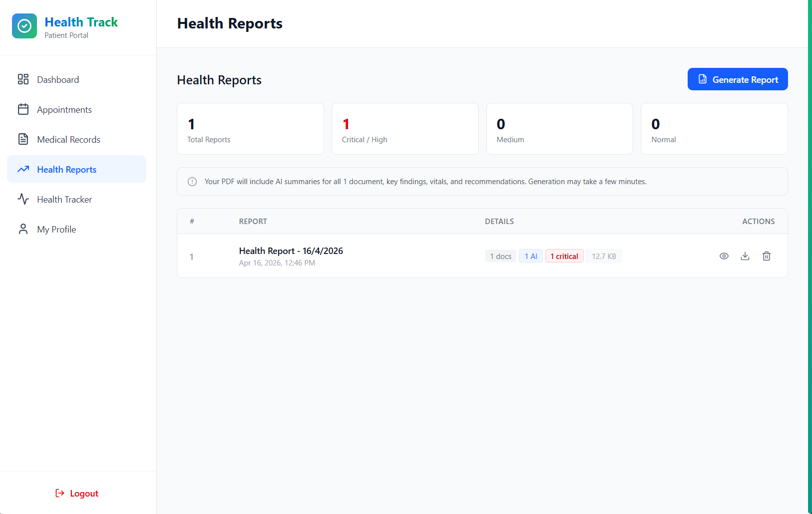The width and height of the screenshot is (812, 514).
Task: Select the Health Reports trending-arrow icon
Action: [x=23, y=169]
